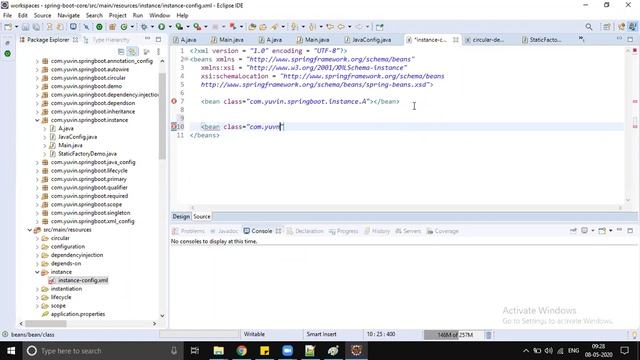Select instance-config.xml in the tree
The width and height of the screenshot is (640, 360).
(83, 280)
